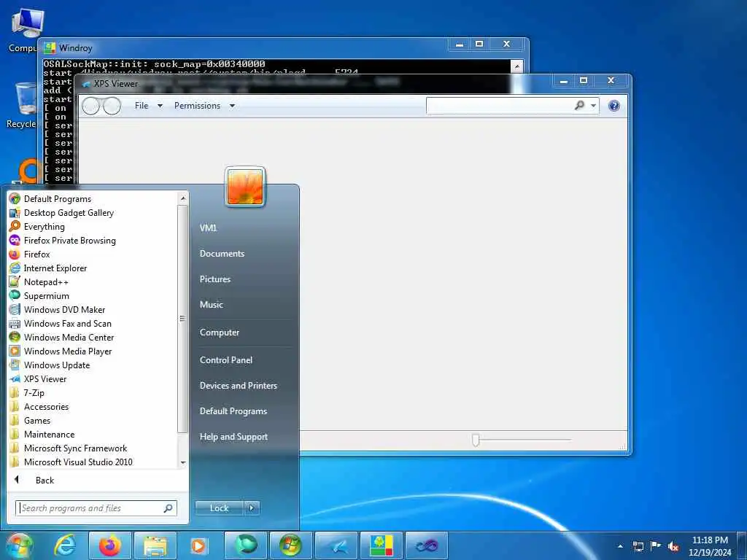Open Windows Media Player from the programs list

61,351
